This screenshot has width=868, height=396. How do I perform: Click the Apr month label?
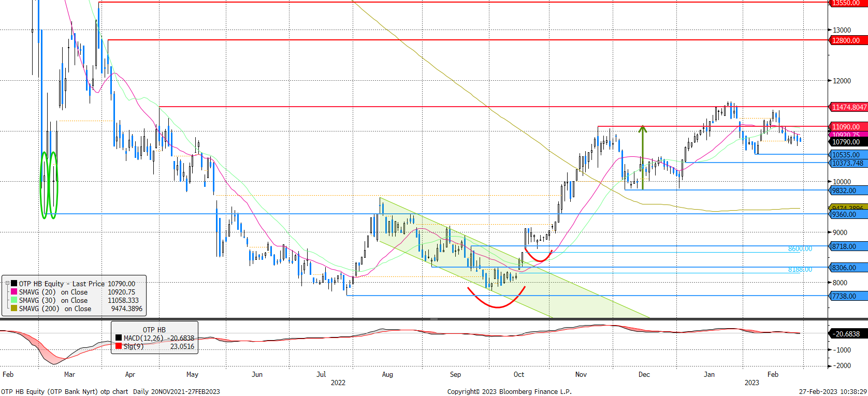[x=130, y=374]
